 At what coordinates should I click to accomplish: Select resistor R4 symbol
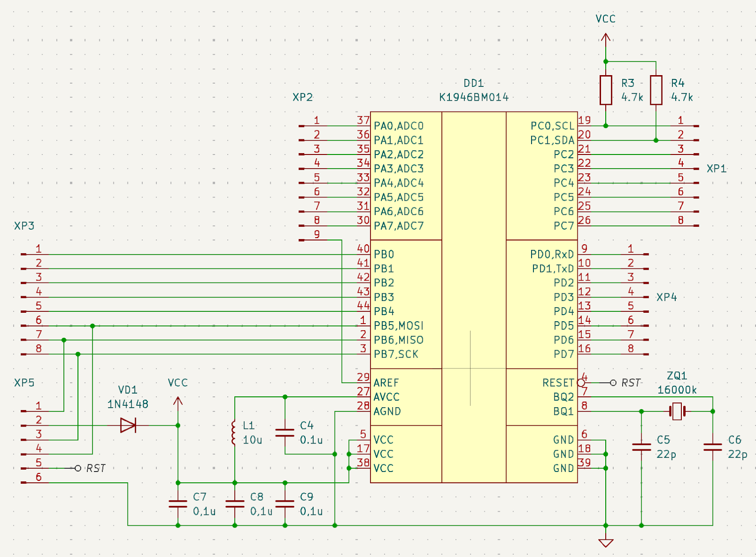[656, 90]
